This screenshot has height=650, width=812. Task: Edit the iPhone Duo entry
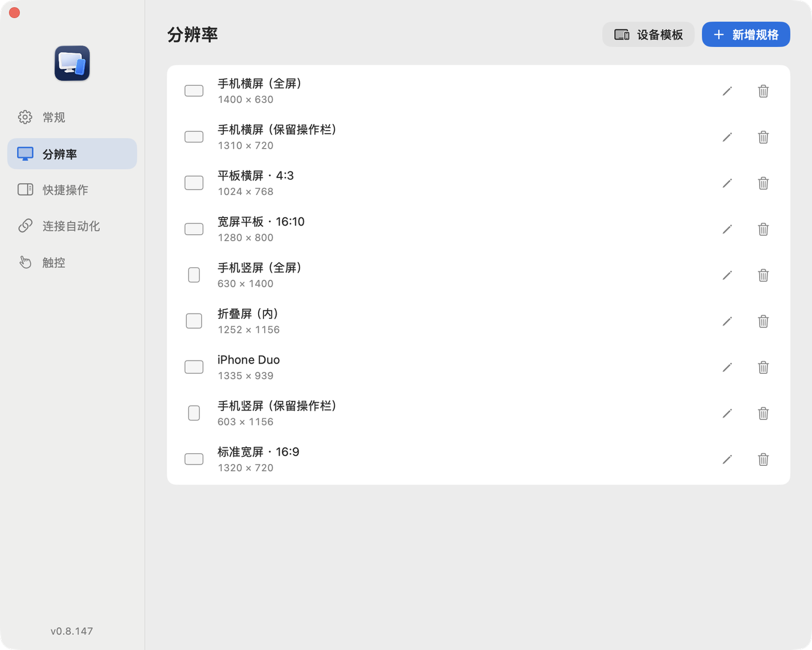point(727,367)
